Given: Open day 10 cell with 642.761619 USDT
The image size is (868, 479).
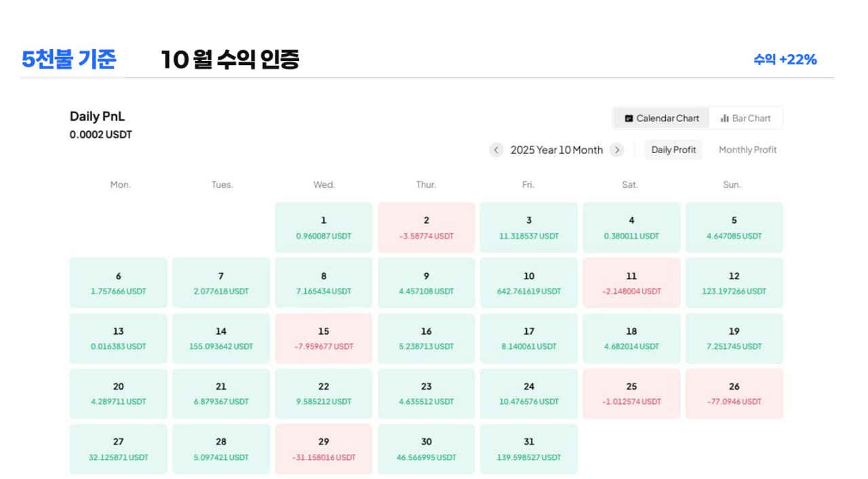Looking at the screenshot, I should (529, 283).
